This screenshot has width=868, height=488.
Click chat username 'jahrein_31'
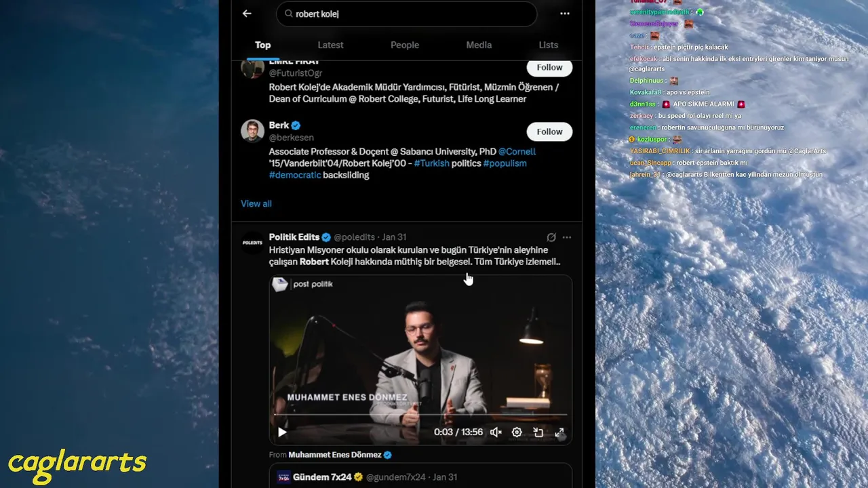[645, 174]
